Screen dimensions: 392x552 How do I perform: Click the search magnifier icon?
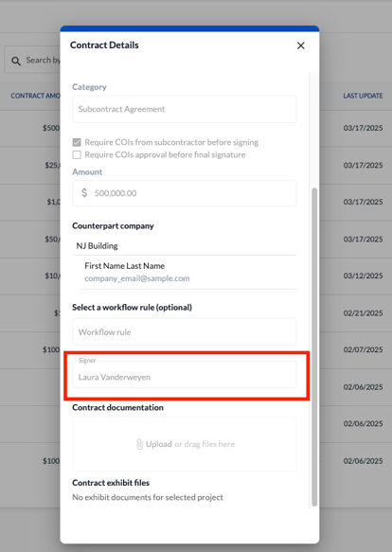(x=16, y=61)
